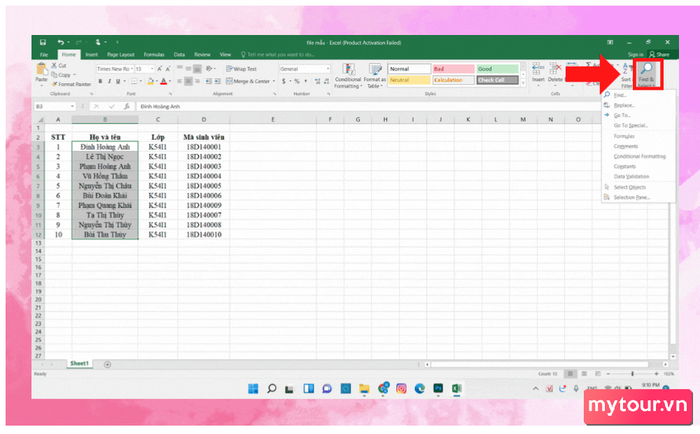Click the new sheet plus button
The image size is (700, 434).
tap(107, 364)
